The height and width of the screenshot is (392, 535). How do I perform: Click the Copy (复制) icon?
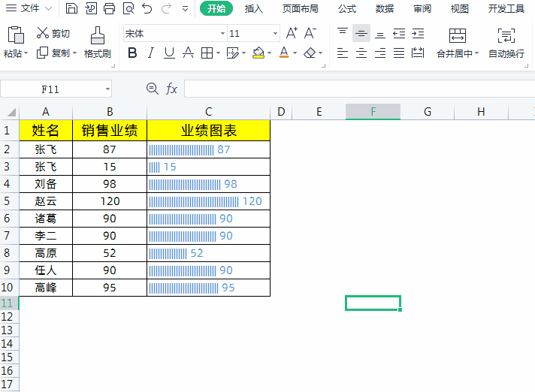[42, 53]
